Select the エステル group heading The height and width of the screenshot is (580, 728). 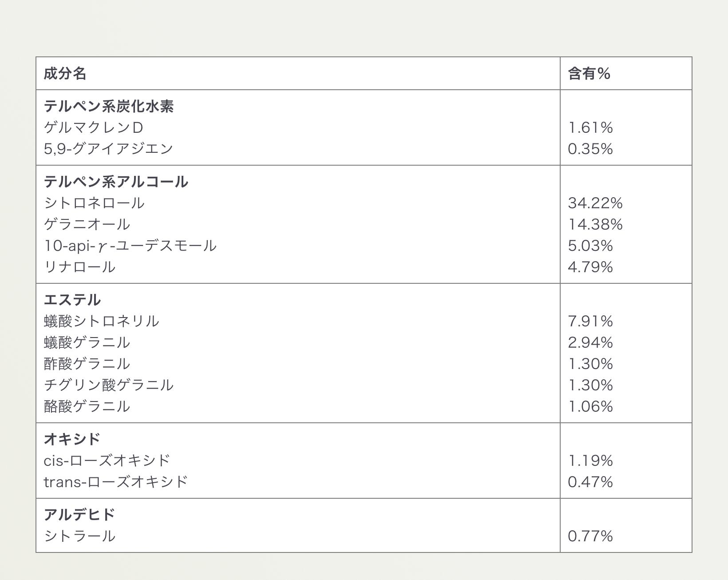pos(72,300)
